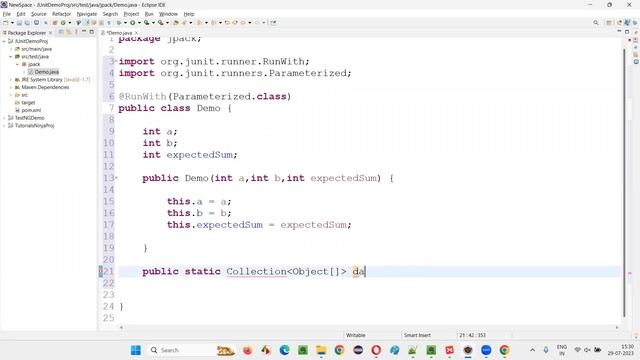
Task: Minimize the editor area
Action: coord(619,31)
